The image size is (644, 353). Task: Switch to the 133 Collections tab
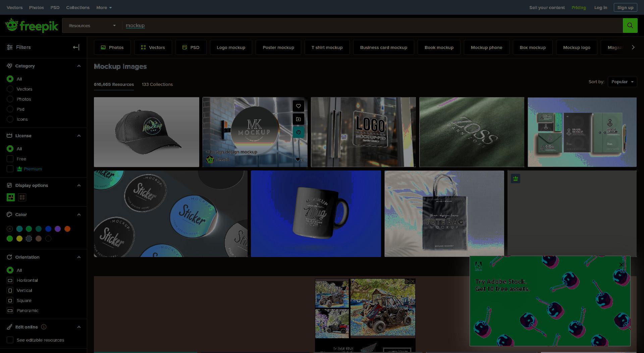(x=157, y=84)
